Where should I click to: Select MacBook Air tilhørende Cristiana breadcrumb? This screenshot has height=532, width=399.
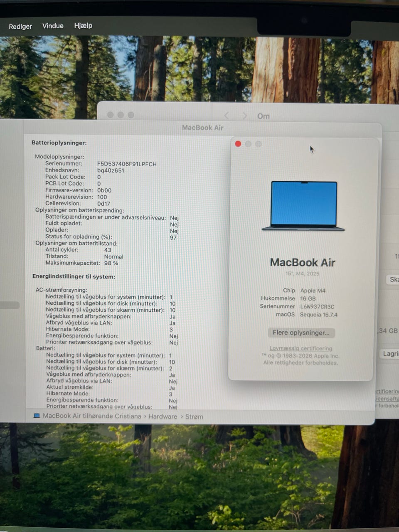point(92,416)
